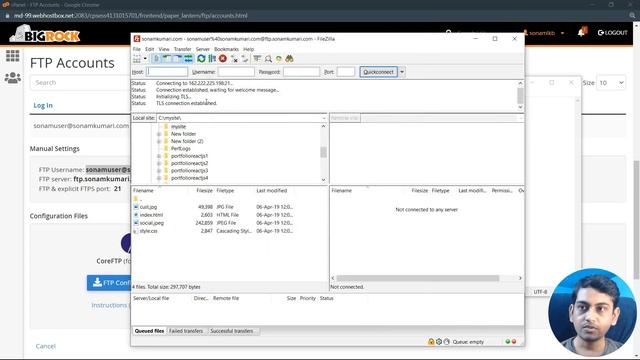Open the File menu in FileZilla
This screenshot has width=640, height=360.
(137, 49)
